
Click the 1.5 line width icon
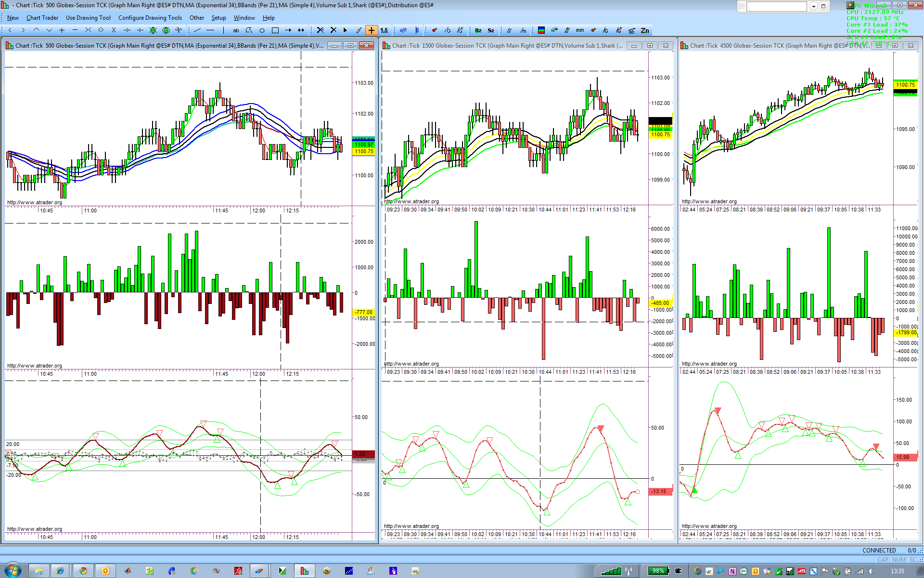point(384,30)
